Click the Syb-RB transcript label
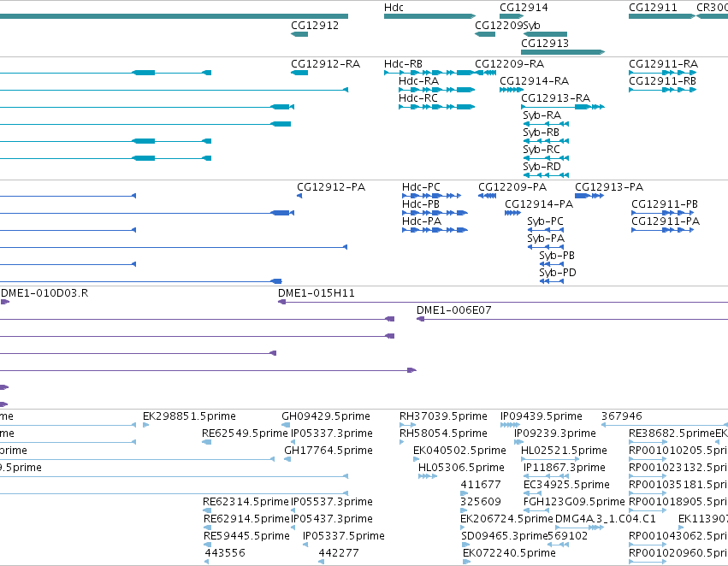Screen dimensions: 728x566 pyautogui.click(x=541, y=133)
